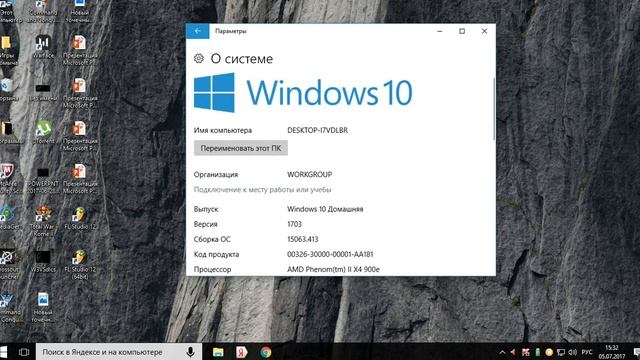Click the Имя компьютера label

(x=223, y=130)
